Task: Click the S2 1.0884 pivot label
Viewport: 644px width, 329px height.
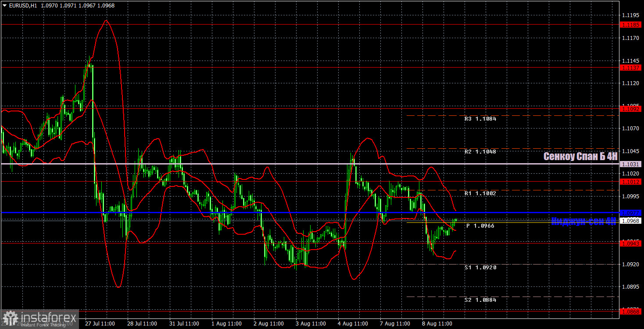Action: pos(480,300)
